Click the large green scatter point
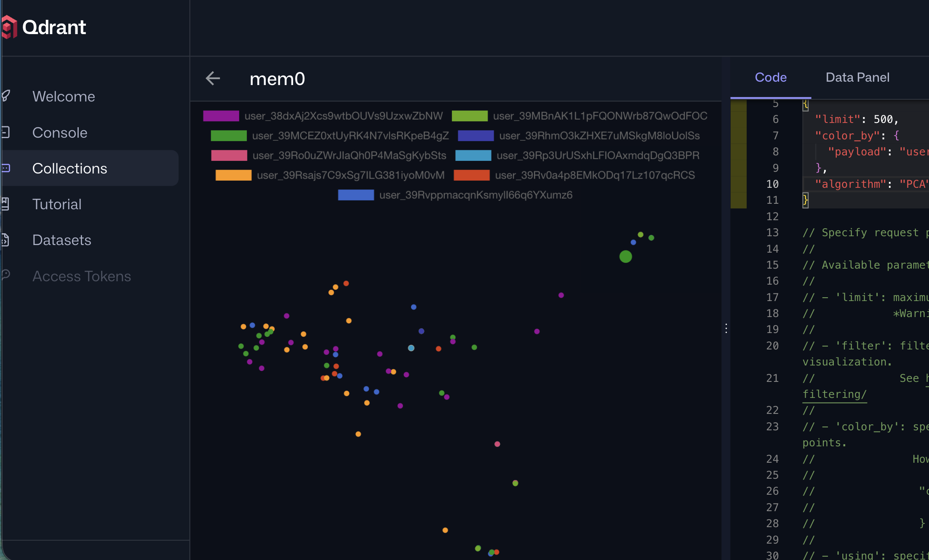 coord(625,256)
